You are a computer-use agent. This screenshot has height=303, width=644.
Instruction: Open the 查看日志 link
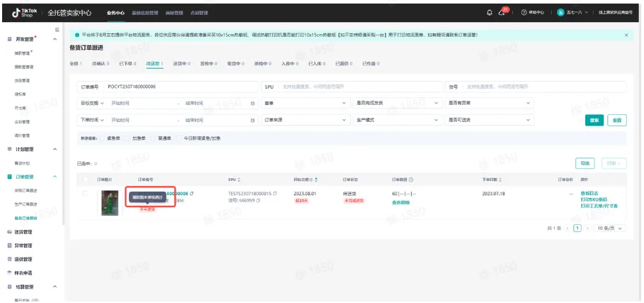[589, 193]
